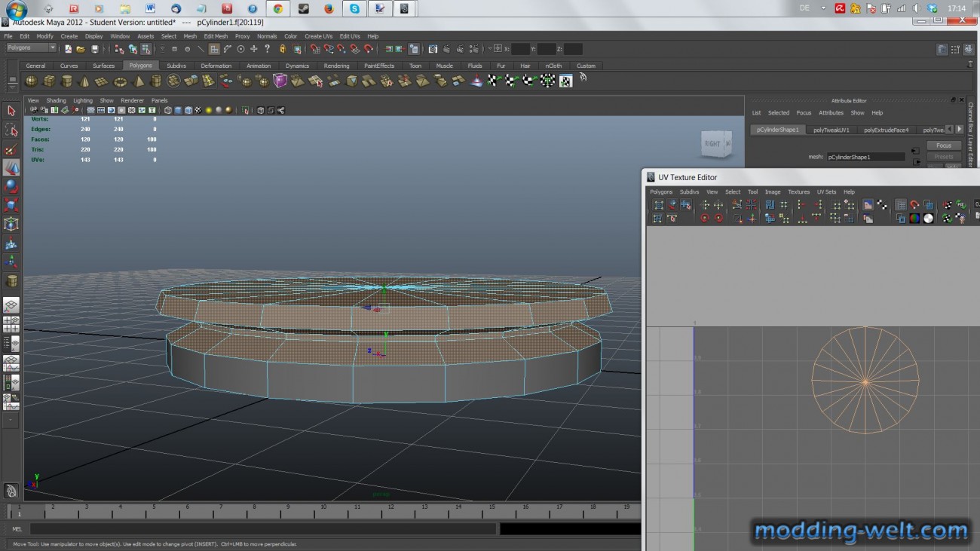Select the polyExtrudeFace4 attribute tab

pos(886,130)
